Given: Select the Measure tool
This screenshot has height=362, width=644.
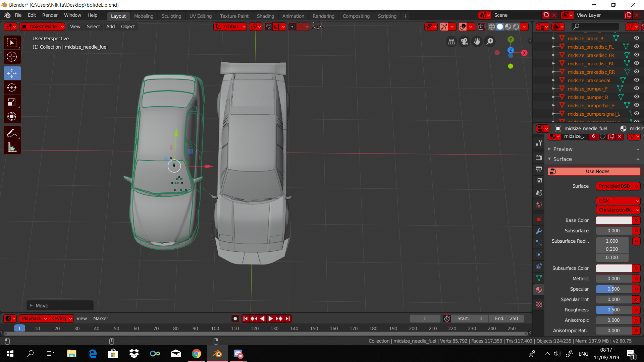Looking at the screenshot, I should point(12,147).
